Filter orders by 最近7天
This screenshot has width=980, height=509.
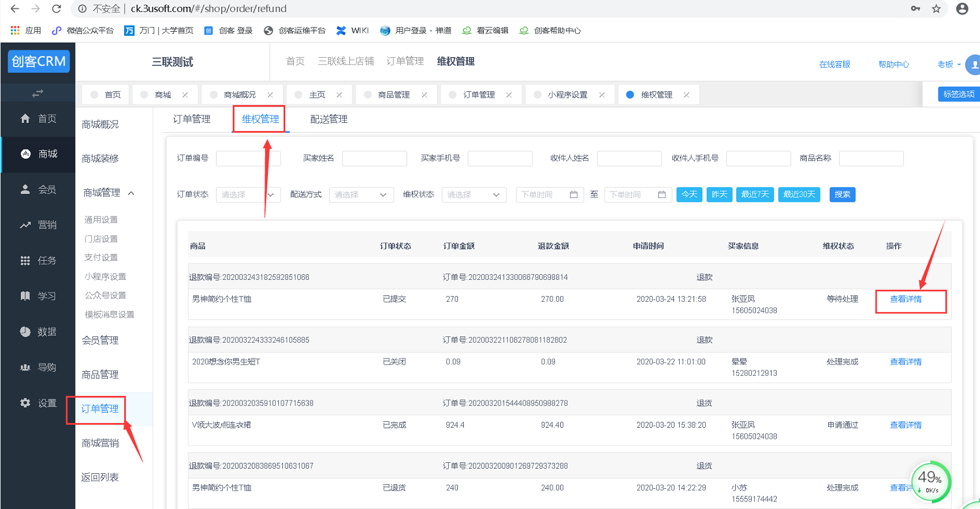click(x=755, y=194)
